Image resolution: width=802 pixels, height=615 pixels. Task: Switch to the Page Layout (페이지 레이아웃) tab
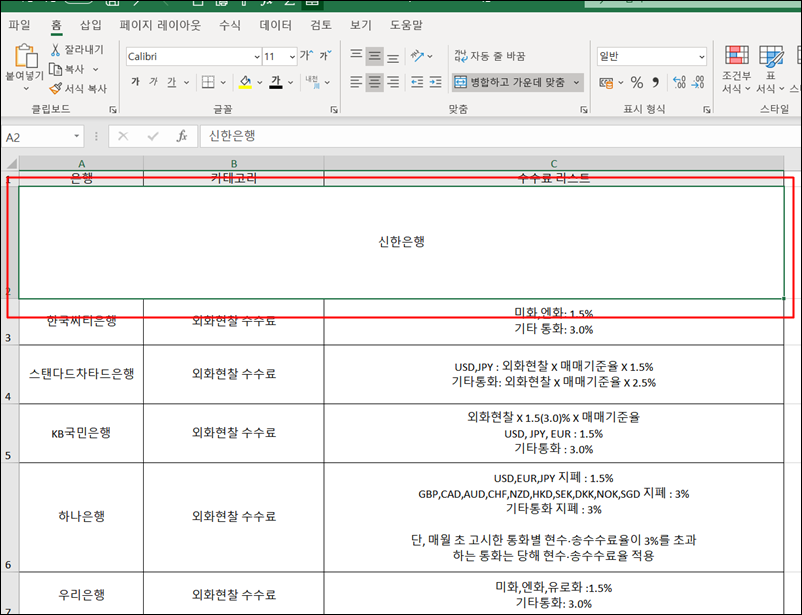click(x=160, y=25)
